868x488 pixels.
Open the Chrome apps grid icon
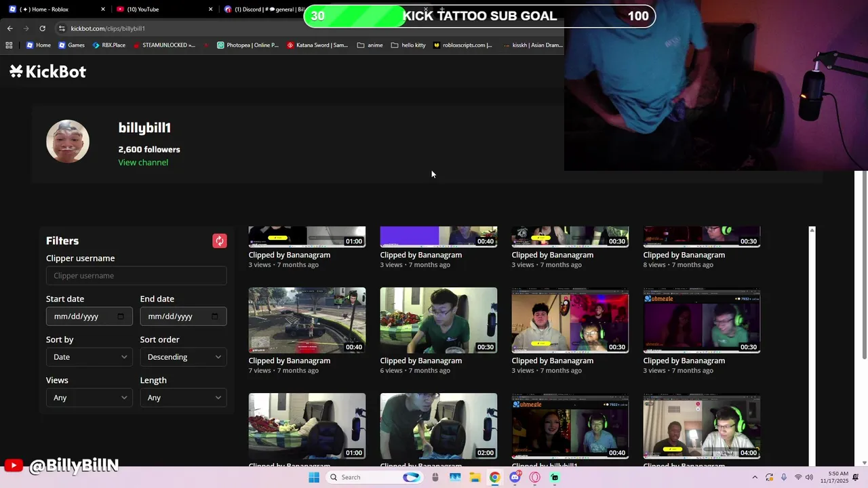click(9, 45)
